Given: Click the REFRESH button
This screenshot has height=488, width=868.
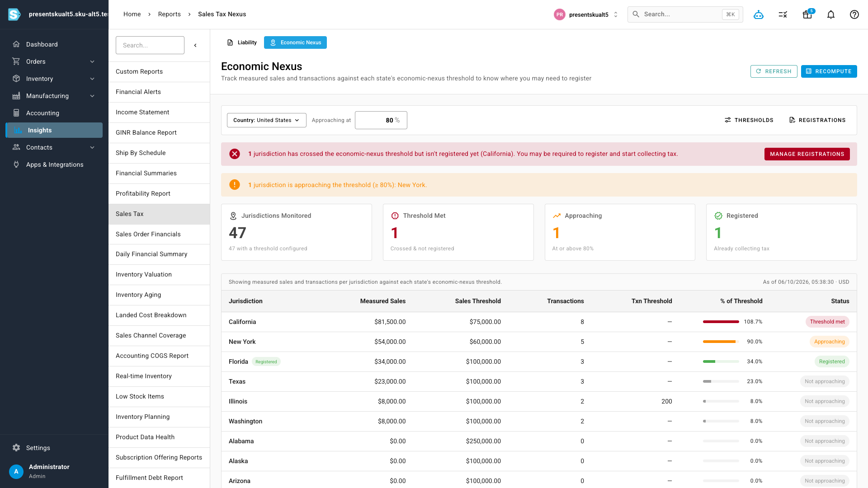Looking at the screenshot, I should point(774,71).
